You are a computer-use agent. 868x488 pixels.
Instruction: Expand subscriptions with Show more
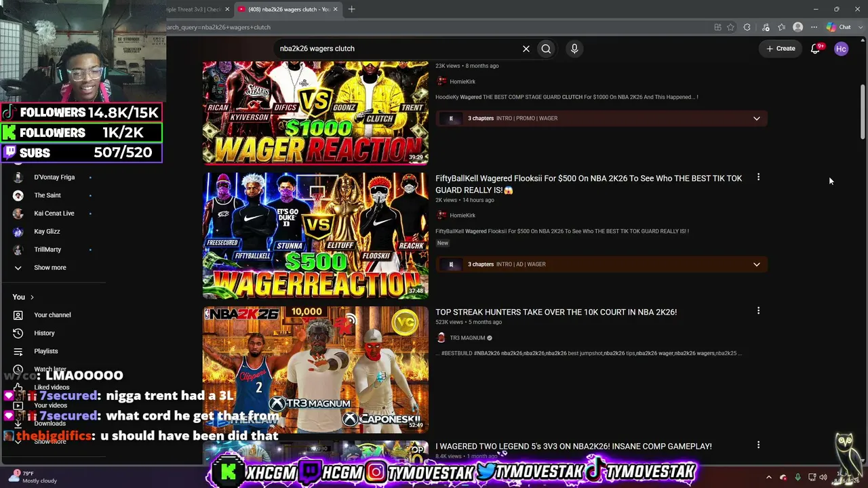pos(50,268)
